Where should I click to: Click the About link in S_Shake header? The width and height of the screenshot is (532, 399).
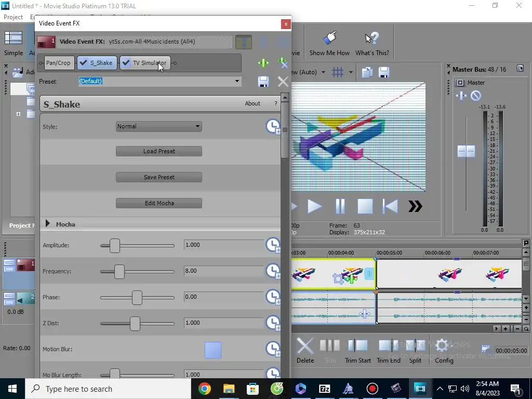252,103
